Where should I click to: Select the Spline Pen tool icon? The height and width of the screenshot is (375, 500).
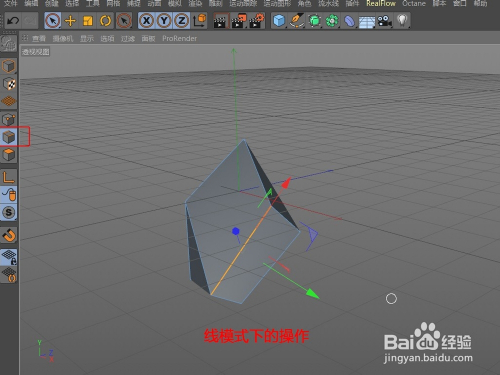[x=296, y=21]
